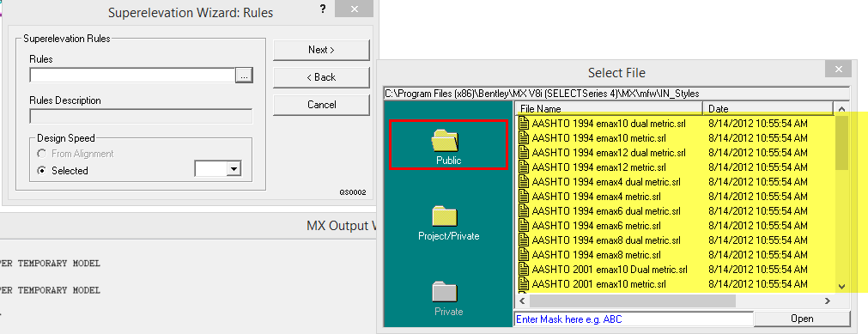Open the grayed Private folder icon

(x=445, y=291)
